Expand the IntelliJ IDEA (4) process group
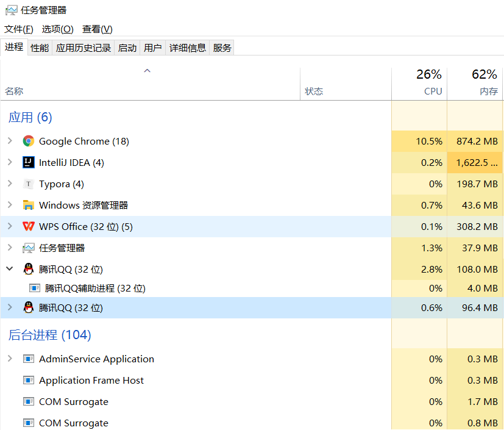This screenshot has height=430, width=504. 10,162
